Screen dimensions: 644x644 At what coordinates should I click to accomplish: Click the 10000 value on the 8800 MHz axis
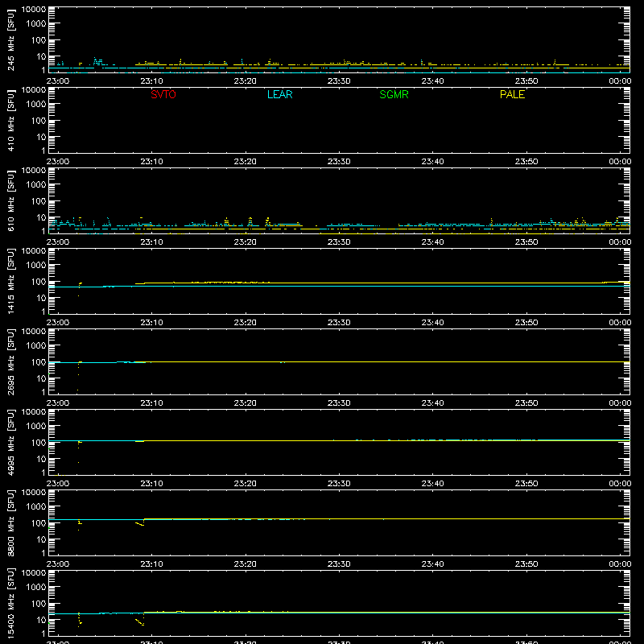[x=34, y=493]
